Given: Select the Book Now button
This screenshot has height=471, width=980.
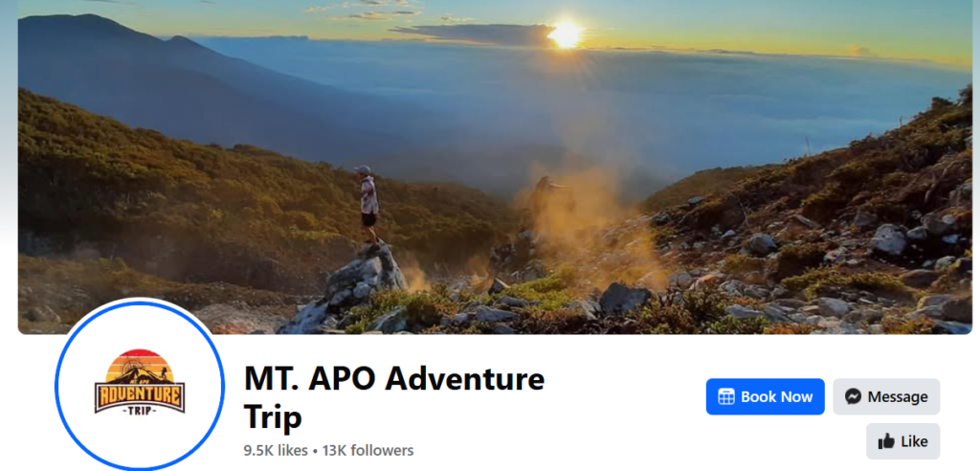Looking at the screenshot, I should [x=765, y=396].
